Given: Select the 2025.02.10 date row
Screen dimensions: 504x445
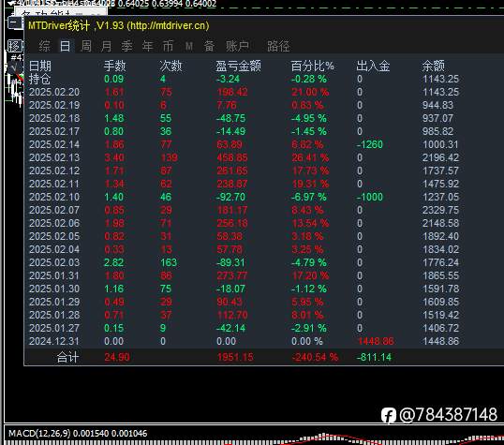Looking at the screenshot, I should (54, 197).
